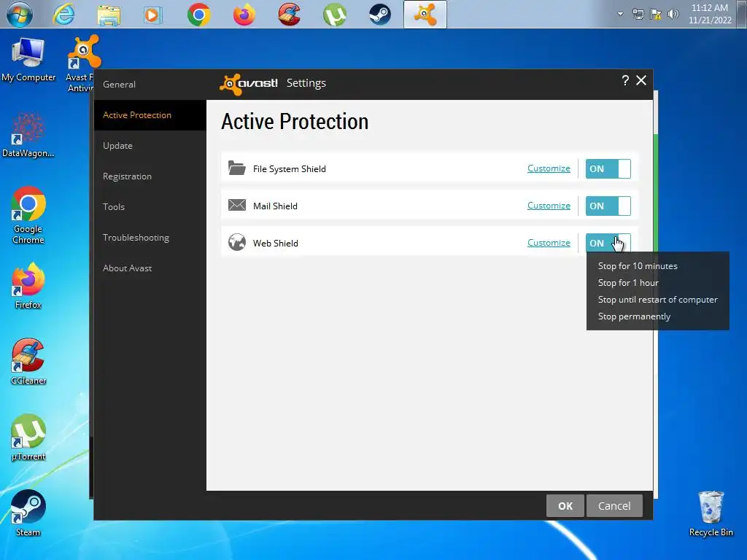
Task: Open Customize link for Mail Shield
Action: (x=549, y=205)
